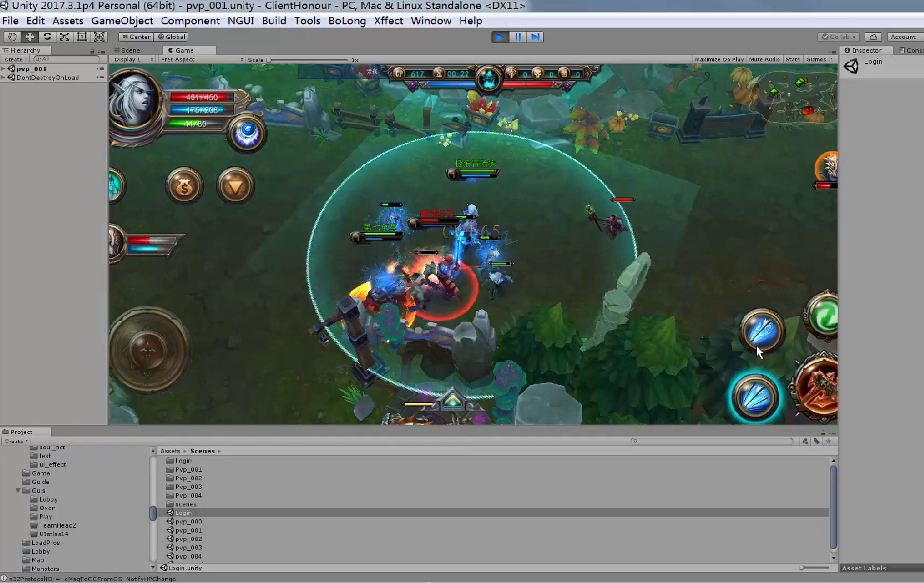Screen dimensions: 924x583
Task: Click the Unity logo in Inspector
Action: pyautogui.click(x=852, y=66)
